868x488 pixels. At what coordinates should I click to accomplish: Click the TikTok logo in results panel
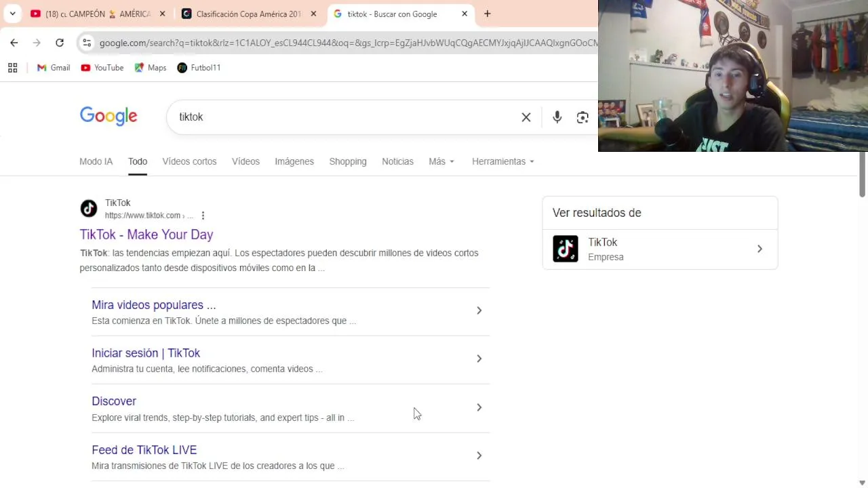pyautogui.click(x=566, y=249)
